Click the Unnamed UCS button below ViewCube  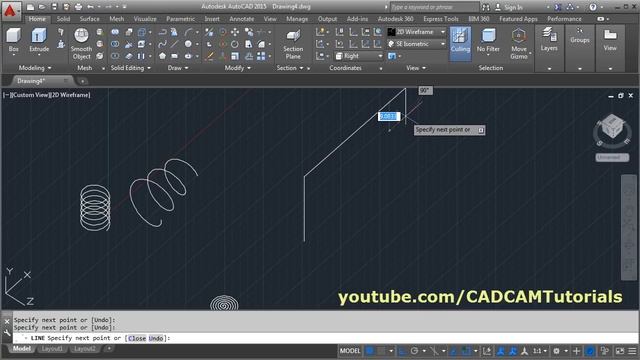612,158
